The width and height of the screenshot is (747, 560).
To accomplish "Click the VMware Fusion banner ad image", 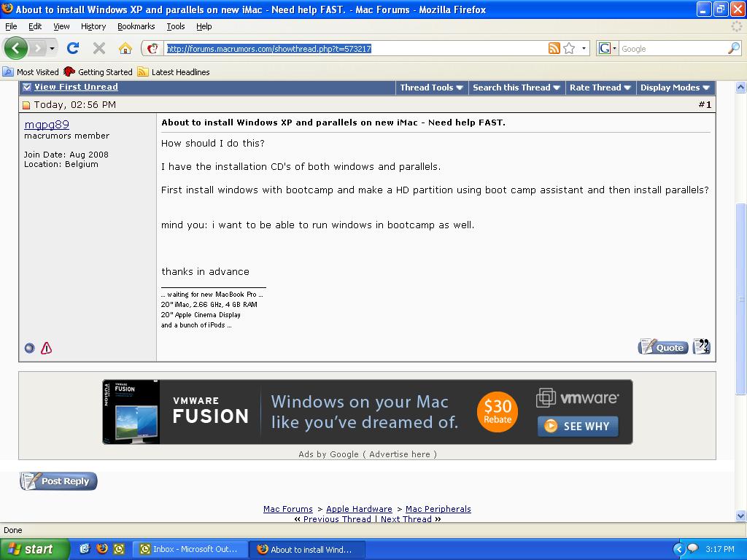I will click(368, 412).
